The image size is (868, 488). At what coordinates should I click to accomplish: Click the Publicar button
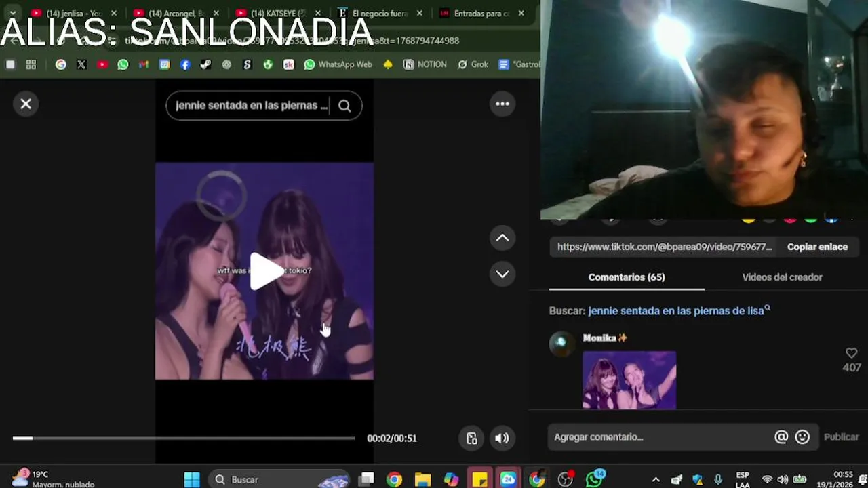[841, 437]
